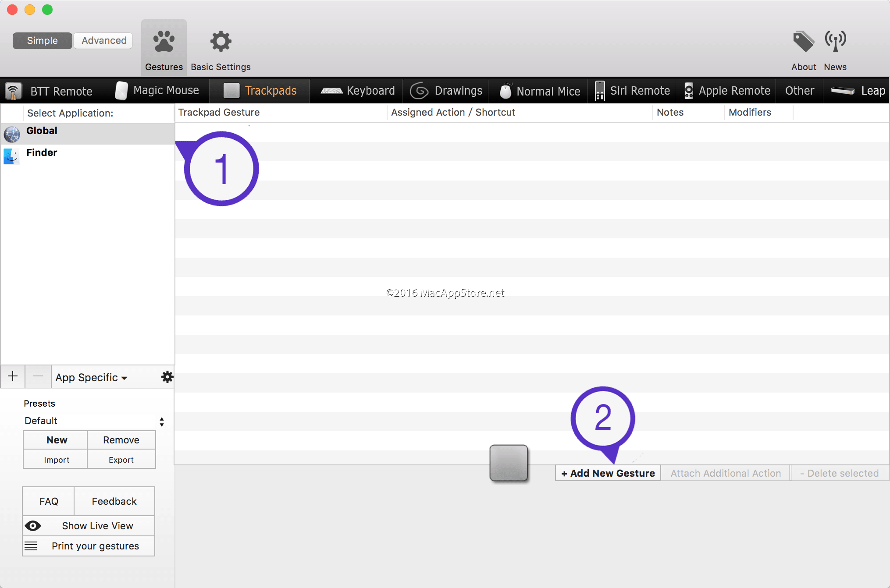Switch to the Drawings section
The height and width of the screenshot is (588, 890).
click(x=445, y=91)
